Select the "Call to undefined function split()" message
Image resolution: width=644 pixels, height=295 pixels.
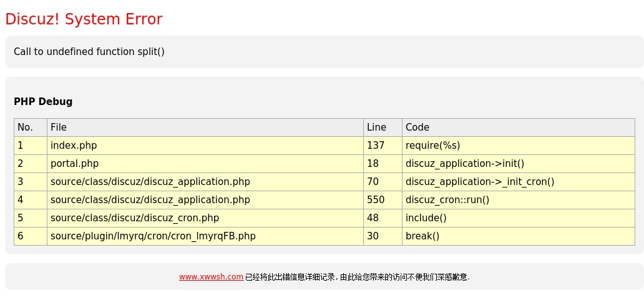[x=89, y=51]
